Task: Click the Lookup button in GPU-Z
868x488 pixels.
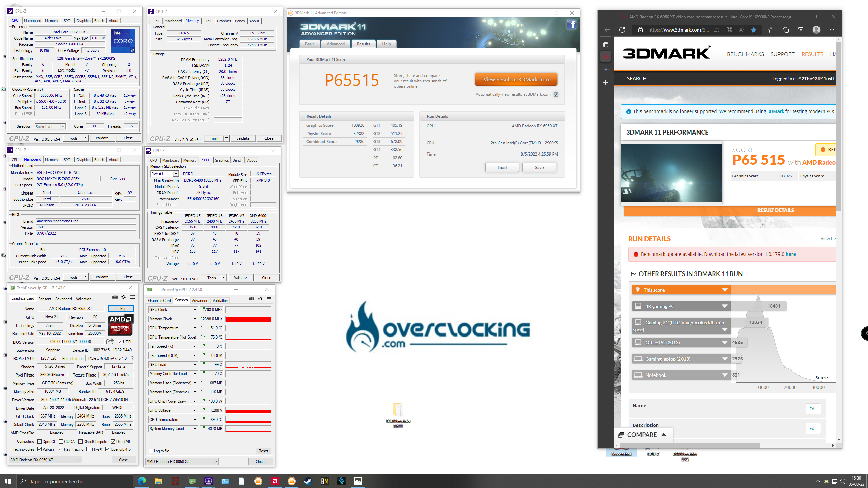Action: click(120, 308)
